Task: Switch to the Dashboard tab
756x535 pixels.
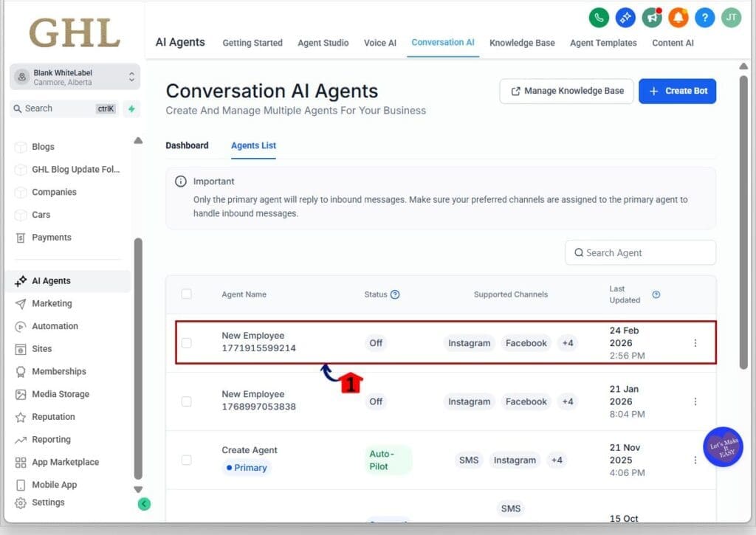Action: click(187, 145)
